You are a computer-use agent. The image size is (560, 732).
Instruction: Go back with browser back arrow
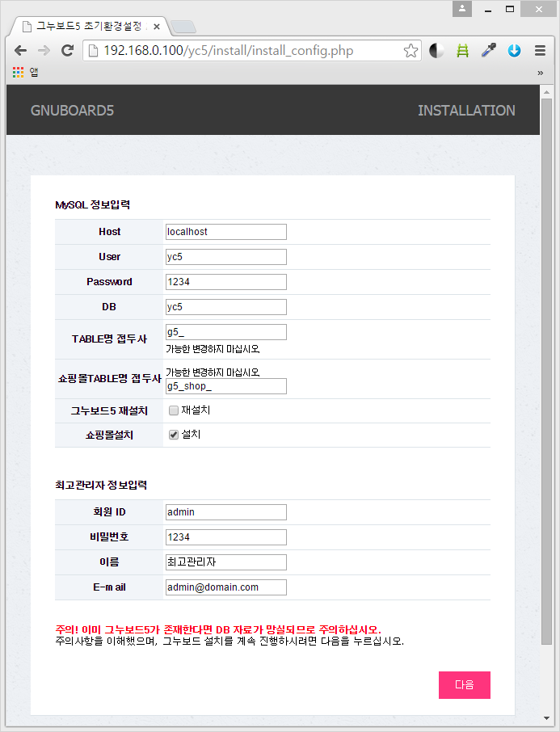click(x=20, y=50)
